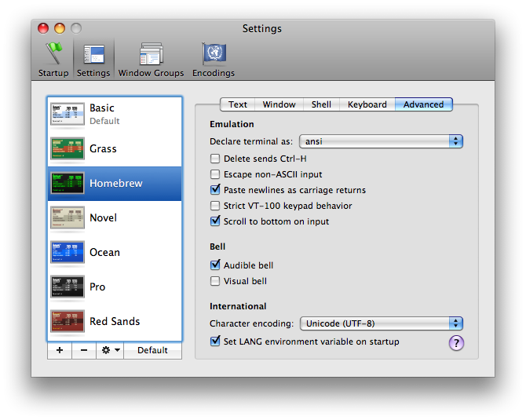Close the Settings window with the red button
526x420 pixels.
pyautogui.click(x=43, y=28)
